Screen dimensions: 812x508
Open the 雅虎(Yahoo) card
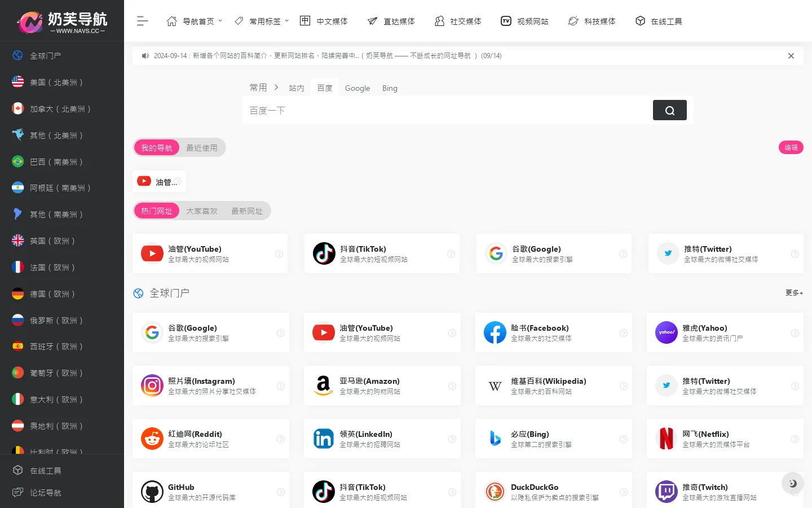click(x=725, y=332)
